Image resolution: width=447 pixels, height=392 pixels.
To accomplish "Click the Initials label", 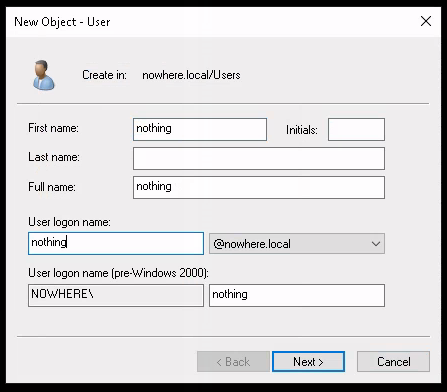I will [302, 130].
